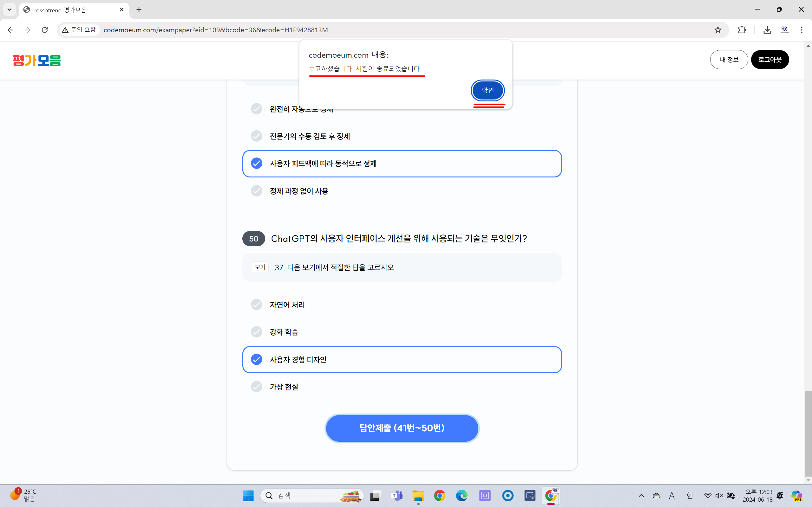The width and height of the screenshot is (812, 507).
Task: Reload the page with refresh icon
Action: pyautogui.click(x=45, y=30)
